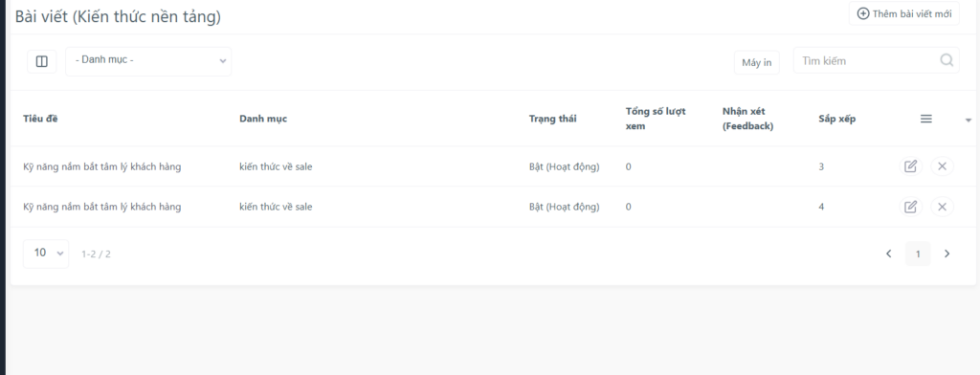Viewport: 980px width, 375px height.
Task: Open the hamburger menu in table header
Action: click(x=926, y=119)
